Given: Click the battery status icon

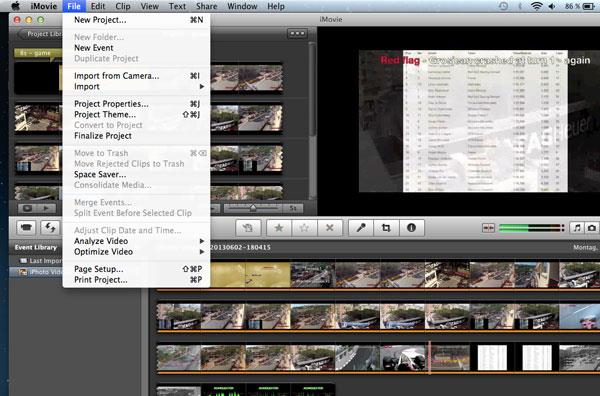Looking at the screenshot, I should click(589, 6).
